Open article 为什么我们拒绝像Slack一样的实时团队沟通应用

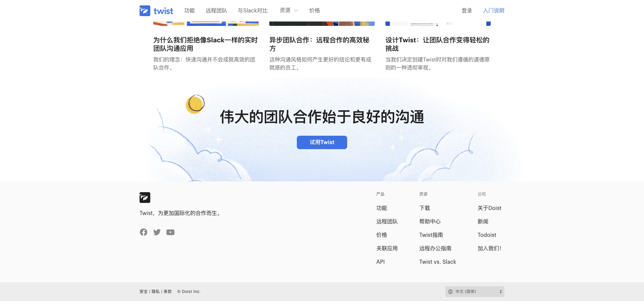point(206,44)
